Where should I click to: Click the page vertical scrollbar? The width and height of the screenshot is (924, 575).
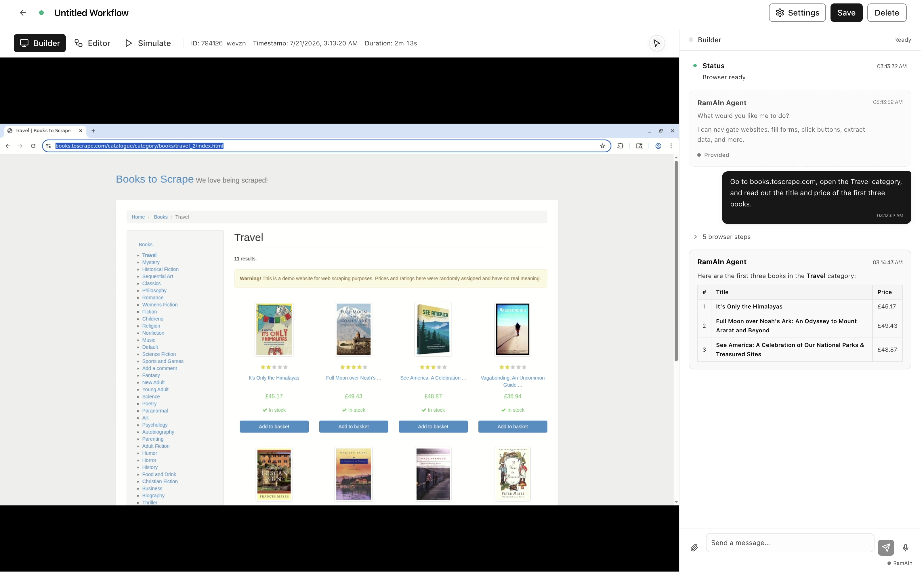(678, 262)
